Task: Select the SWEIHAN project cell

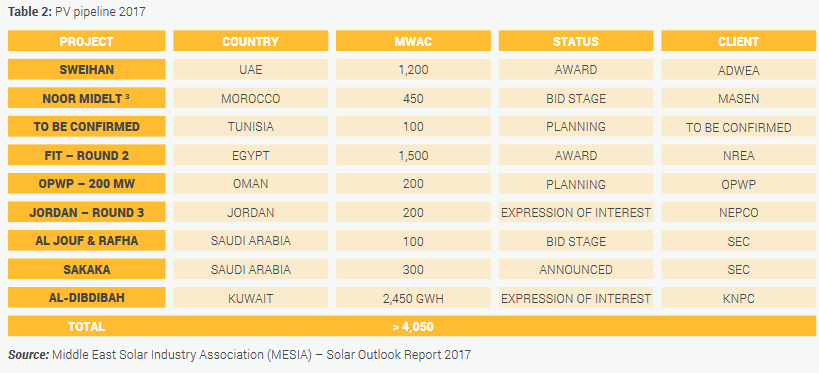Action: coord(87,69)
